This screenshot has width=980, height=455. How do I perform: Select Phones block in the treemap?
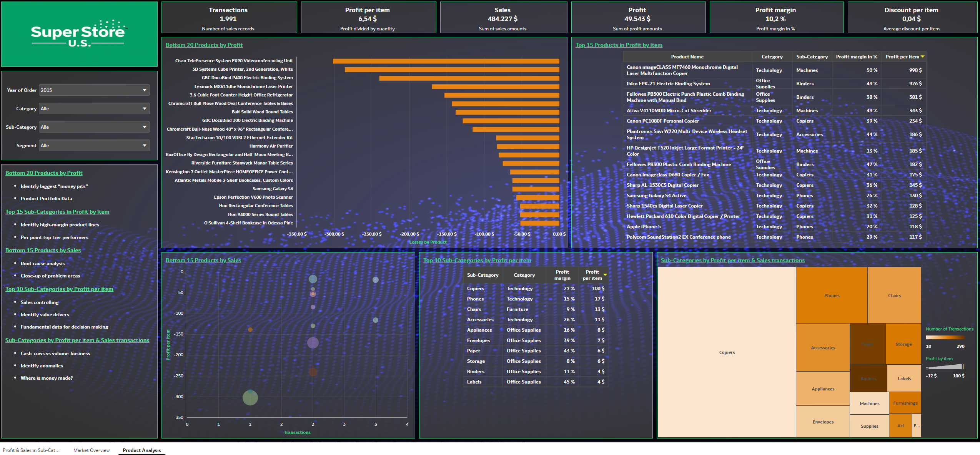pyautogui.click(x=832, y=295)
